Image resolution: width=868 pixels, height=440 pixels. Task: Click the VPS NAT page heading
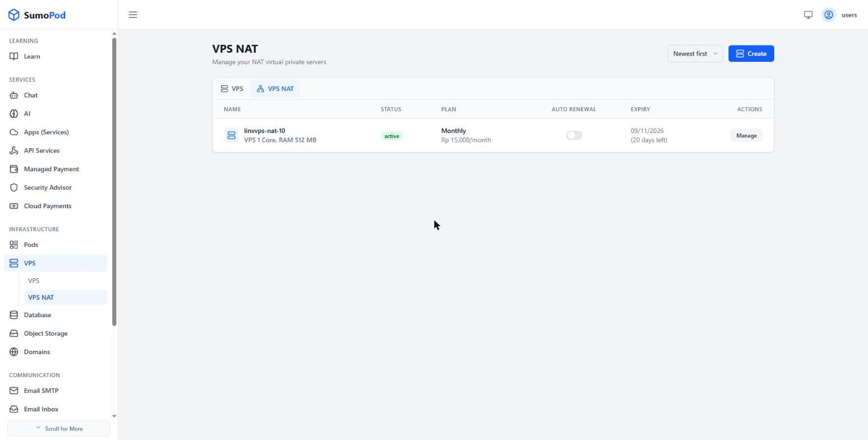tap(235, 49)
